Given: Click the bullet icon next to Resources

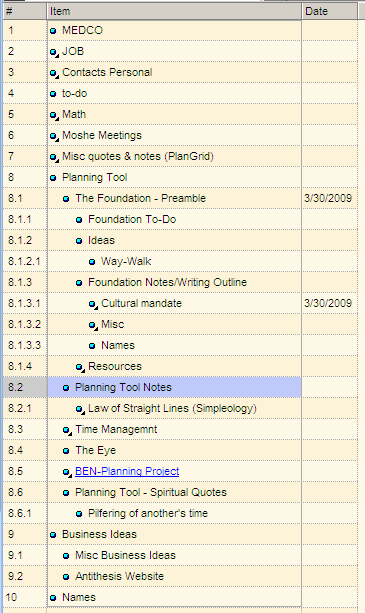Looking at the screenshot, I should [80, 367].
